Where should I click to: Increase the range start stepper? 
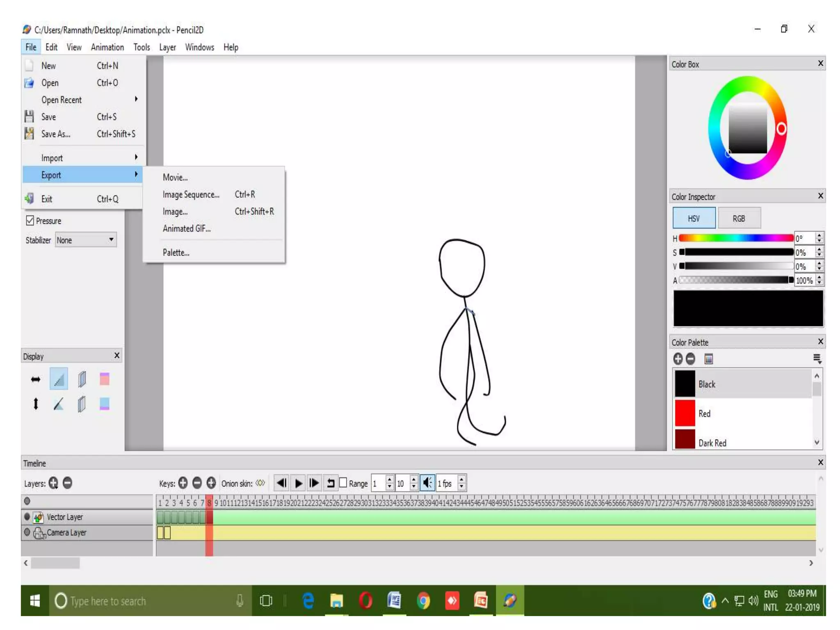click(390, 479)
